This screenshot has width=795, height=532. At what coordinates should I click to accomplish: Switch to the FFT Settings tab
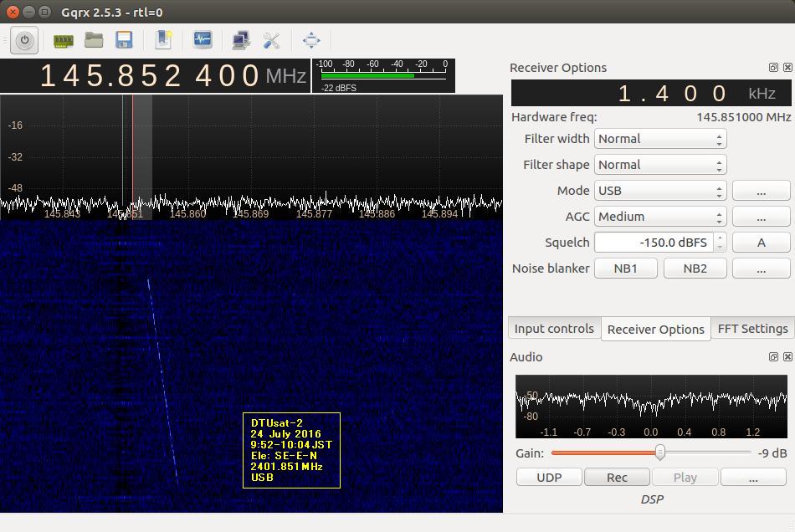(x=753, y=329)
